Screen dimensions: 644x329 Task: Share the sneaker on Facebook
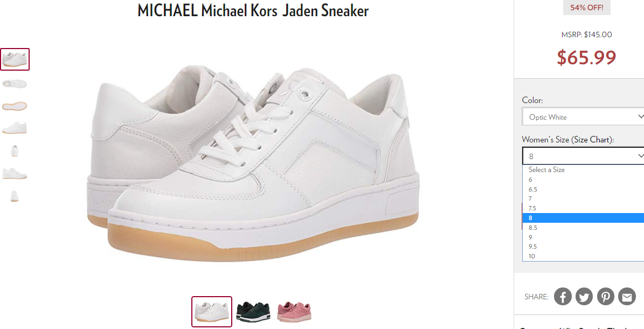[x=563, y=296]
